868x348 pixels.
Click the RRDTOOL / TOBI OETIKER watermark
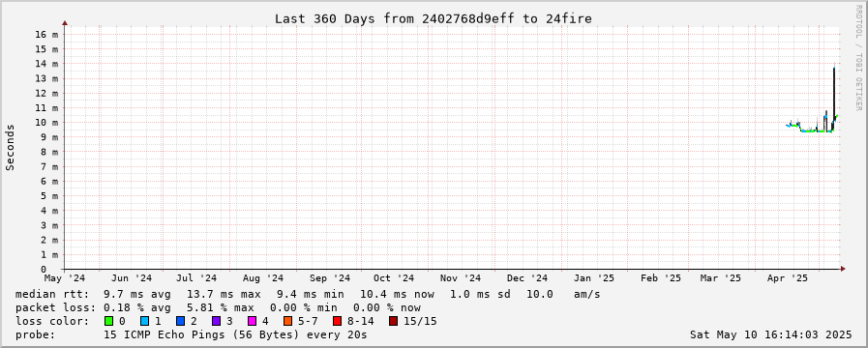point(858,58)
